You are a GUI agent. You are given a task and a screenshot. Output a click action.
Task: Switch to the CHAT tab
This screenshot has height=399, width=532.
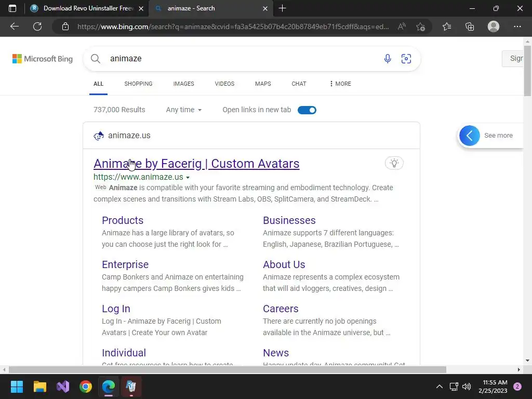(x=299, y=84)
